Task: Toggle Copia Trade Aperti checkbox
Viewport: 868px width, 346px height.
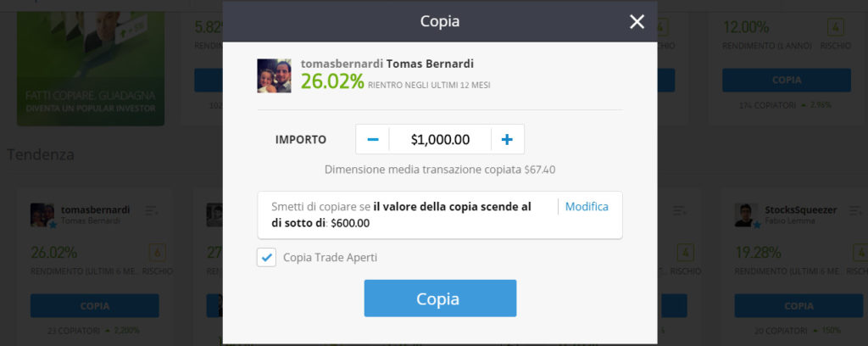Action: pos(266,258)
